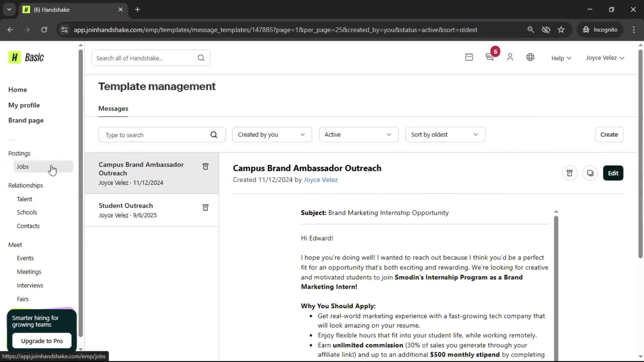Click the third-party cookies eye icon
Image resolution: width=644 pixels, height=362 pixels.
click(546, 29)
